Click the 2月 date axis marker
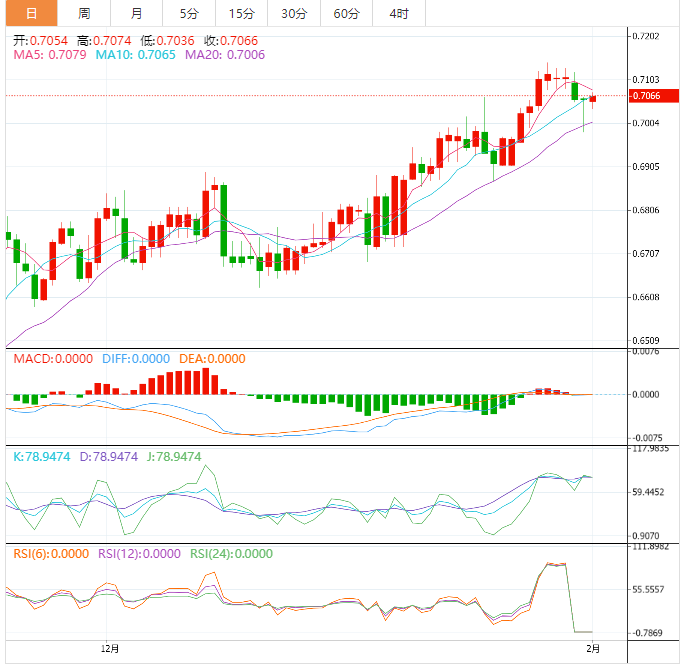Screen dimensions: 689x672 coord(592,649)
